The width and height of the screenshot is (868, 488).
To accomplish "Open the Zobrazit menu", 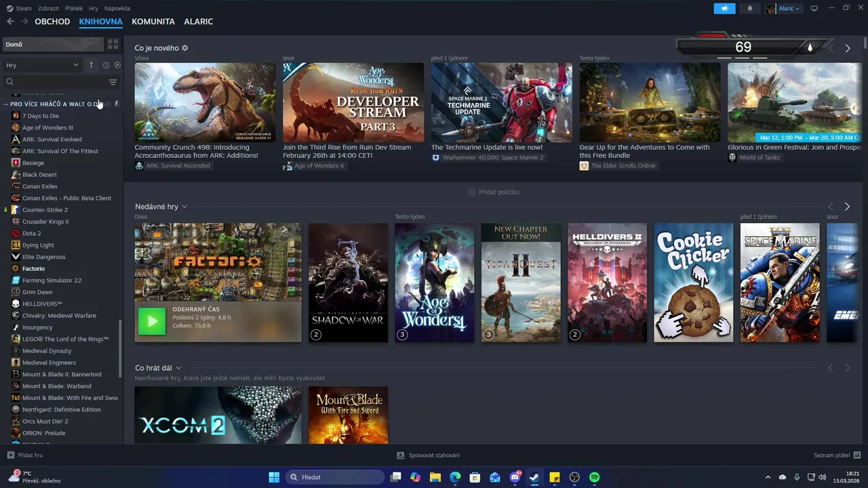I will 48,8.
